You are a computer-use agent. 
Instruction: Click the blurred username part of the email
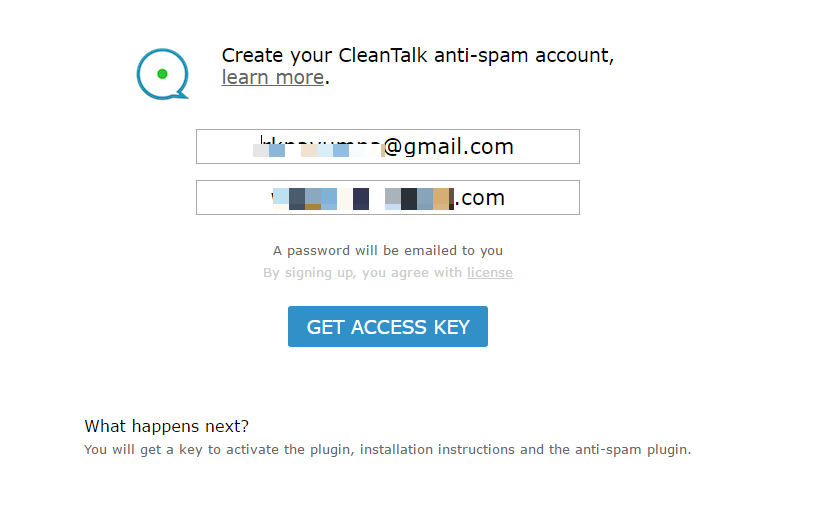tap(320, 147)
